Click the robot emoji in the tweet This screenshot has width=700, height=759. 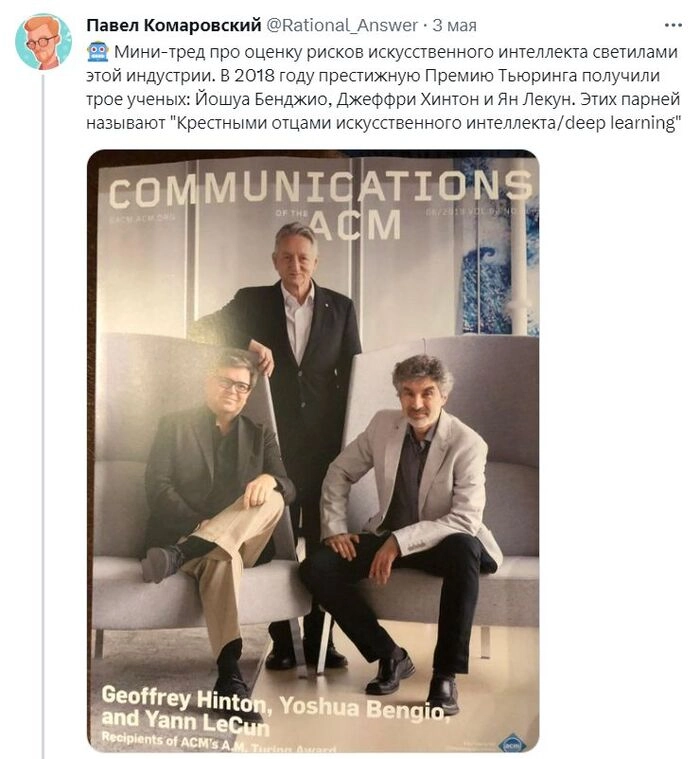point(98,52)
